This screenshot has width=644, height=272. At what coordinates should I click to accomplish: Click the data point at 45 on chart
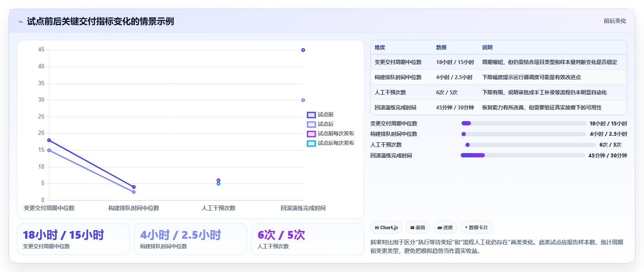[x=303, y=50]
